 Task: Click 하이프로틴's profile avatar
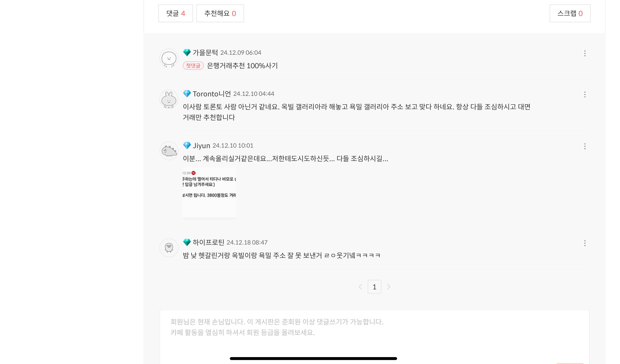169,248
